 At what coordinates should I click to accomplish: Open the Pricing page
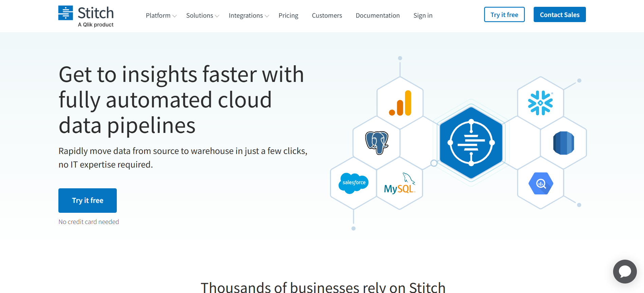pos(288,16)
